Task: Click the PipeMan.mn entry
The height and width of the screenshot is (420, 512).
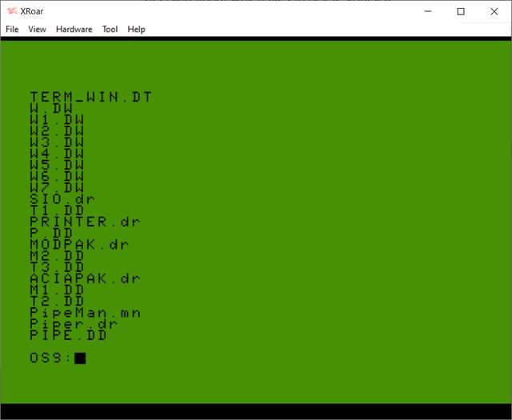Action: [86, 313]
